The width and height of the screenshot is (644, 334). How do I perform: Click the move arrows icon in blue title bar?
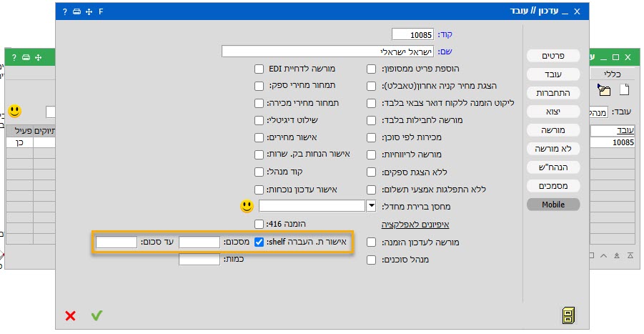click(87, 12)
